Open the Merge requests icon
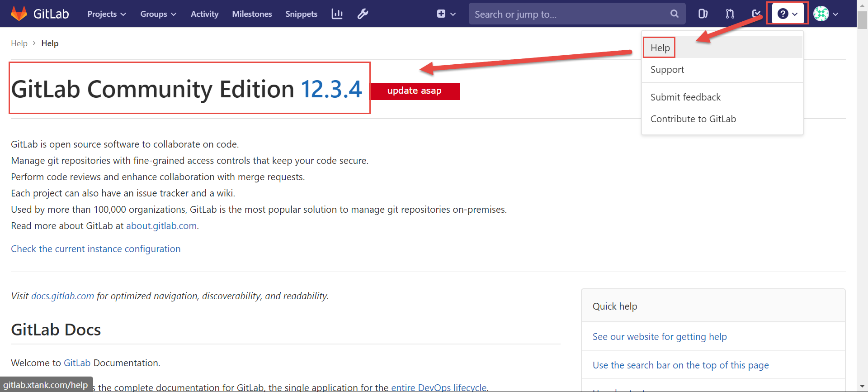The image size is (868, 392). (x=730, y=14)
